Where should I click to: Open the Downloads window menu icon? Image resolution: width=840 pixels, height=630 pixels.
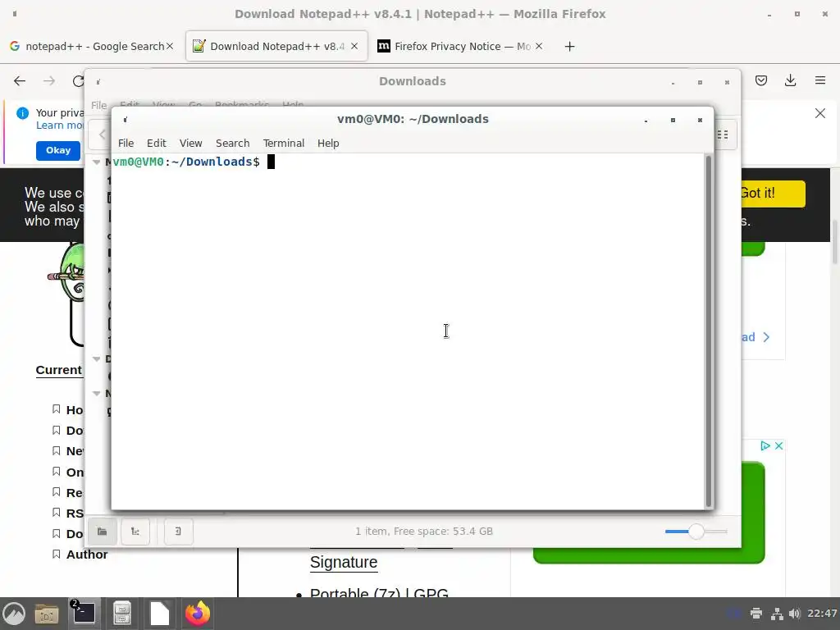pos(98,81)
